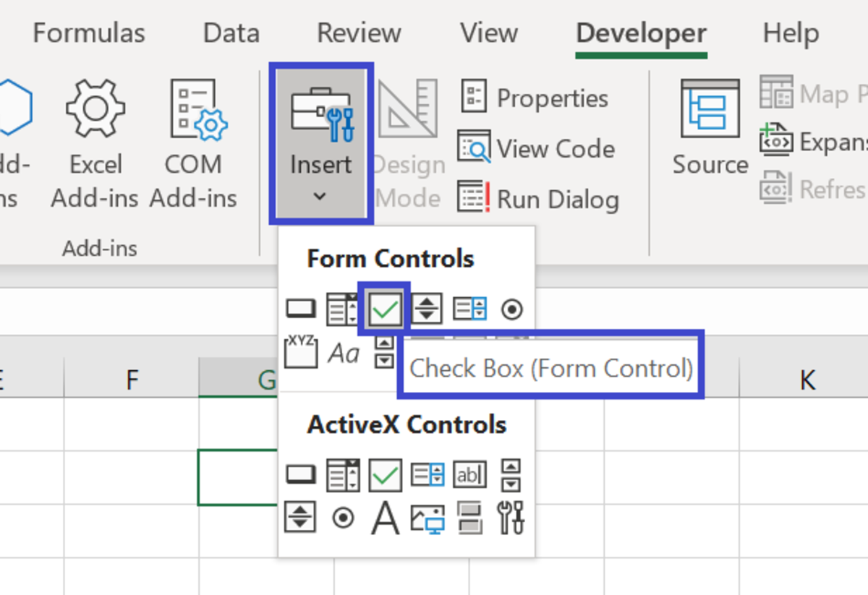The image size is (868, 595).
Task: Select the Image ActiveX control
Action: (426, 518)
